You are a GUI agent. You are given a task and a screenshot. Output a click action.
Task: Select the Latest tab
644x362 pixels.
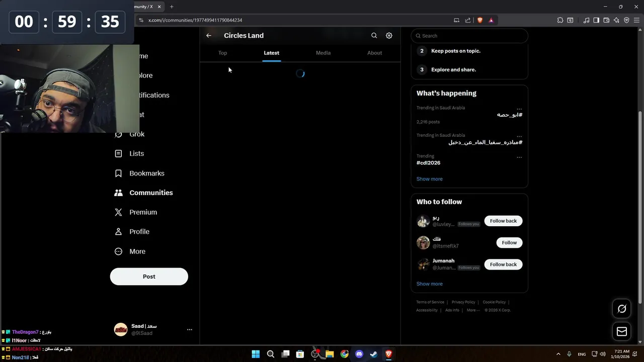[x=271, y=53]
